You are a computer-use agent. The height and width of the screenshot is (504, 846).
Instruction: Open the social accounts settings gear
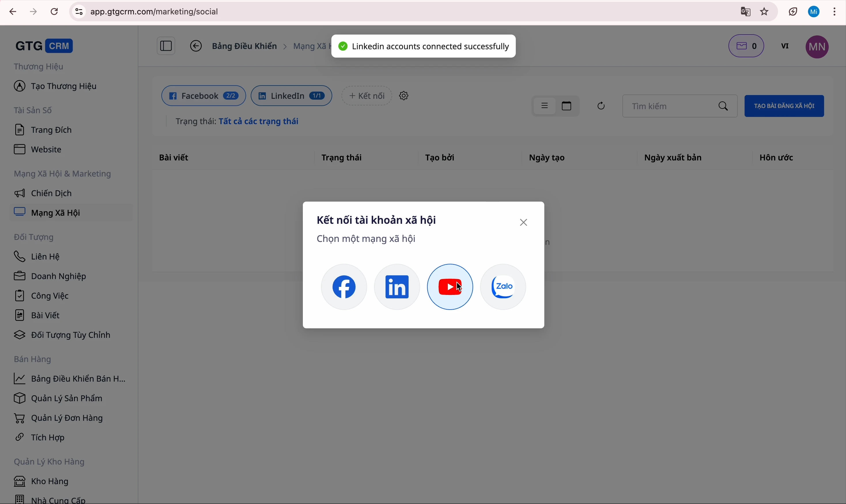pyautogui.click(x=403, y=95)
